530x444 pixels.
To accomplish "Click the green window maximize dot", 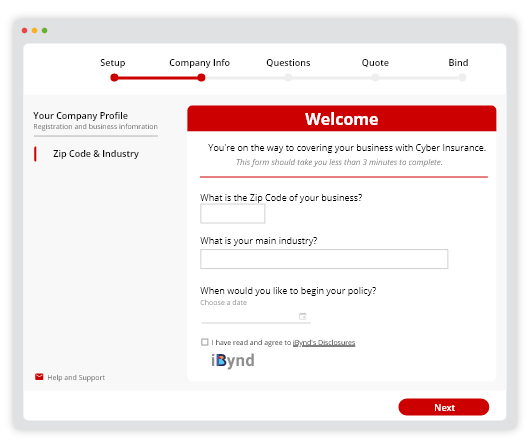I will click(x=44, y=30).
